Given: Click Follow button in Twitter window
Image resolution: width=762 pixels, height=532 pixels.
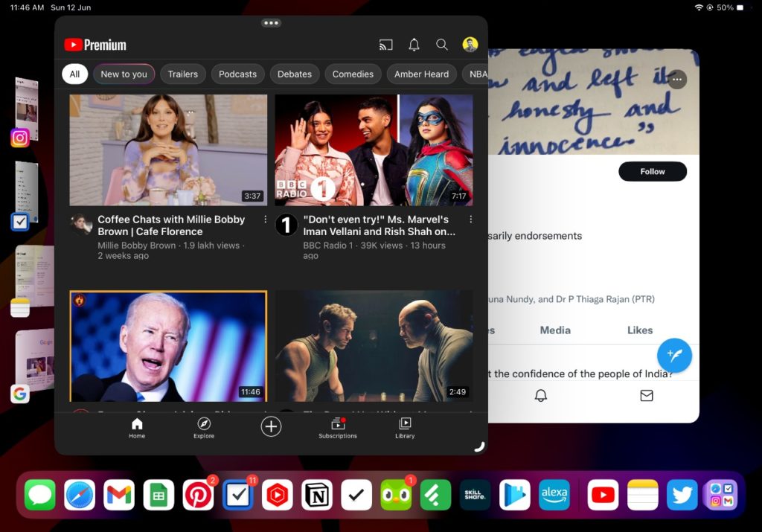Looking at the screenshot, I should pos(652,171).
